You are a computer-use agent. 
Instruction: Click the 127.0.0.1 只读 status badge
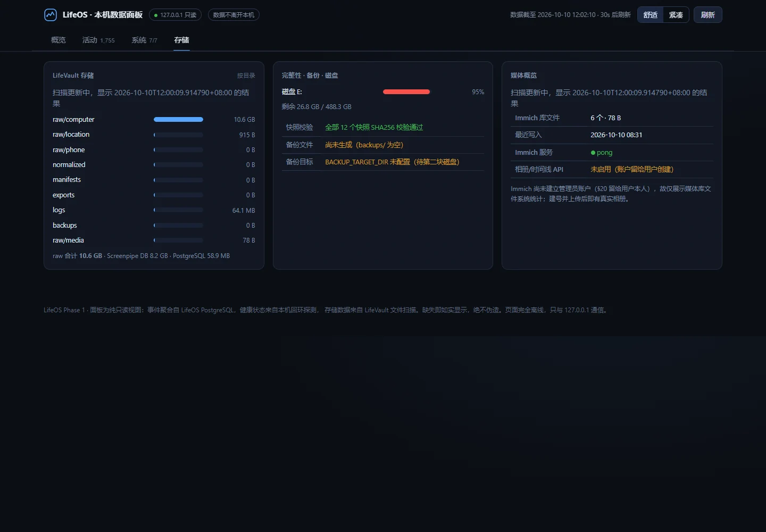[x=176, y=15]
